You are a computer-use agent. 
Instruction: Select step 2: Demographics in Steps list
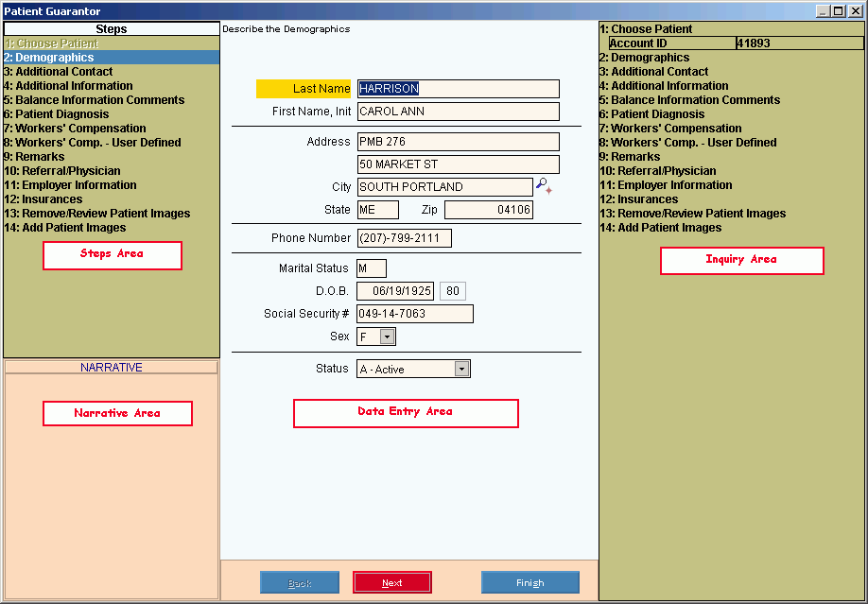112,58
